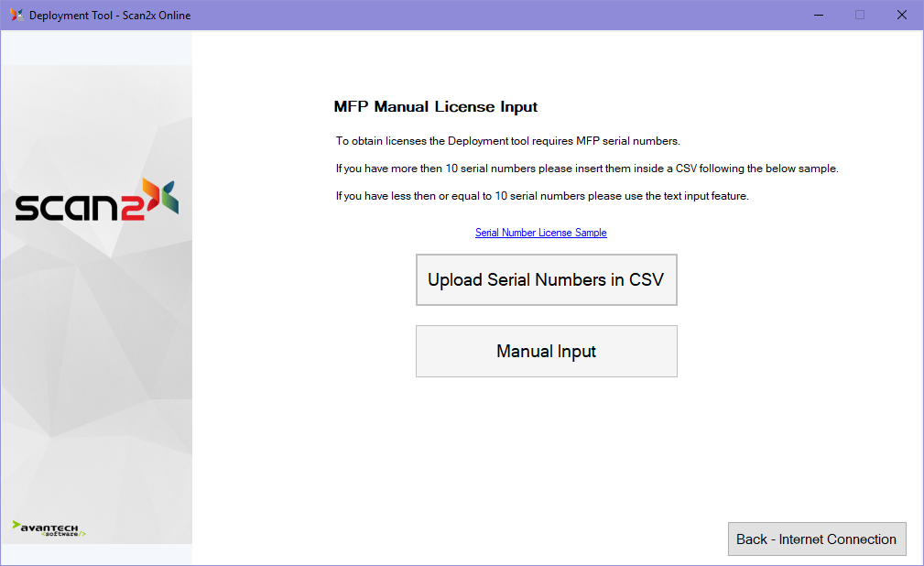Open the Serial Number License Sample link
The width and height of the screenshot is (924, 566).
pyautogui.click(x=540, y=233)
